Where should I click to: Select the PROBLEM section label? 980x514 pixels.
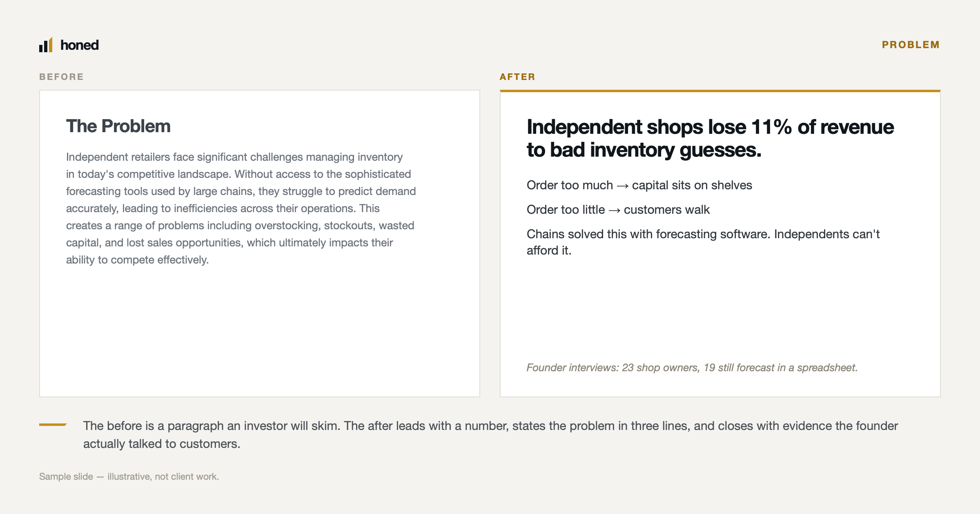pos(911,44)
